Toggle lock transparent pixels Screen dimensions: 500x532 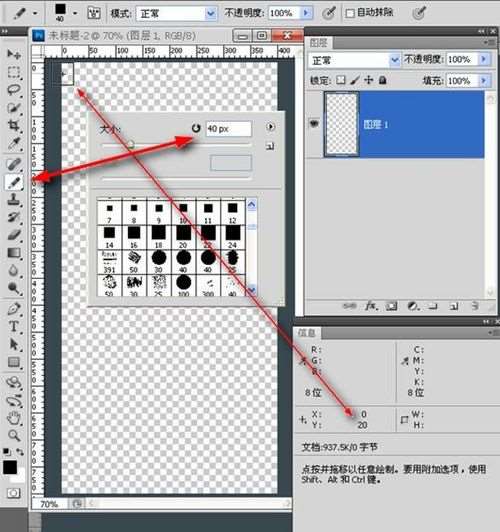tap(341, 80)
